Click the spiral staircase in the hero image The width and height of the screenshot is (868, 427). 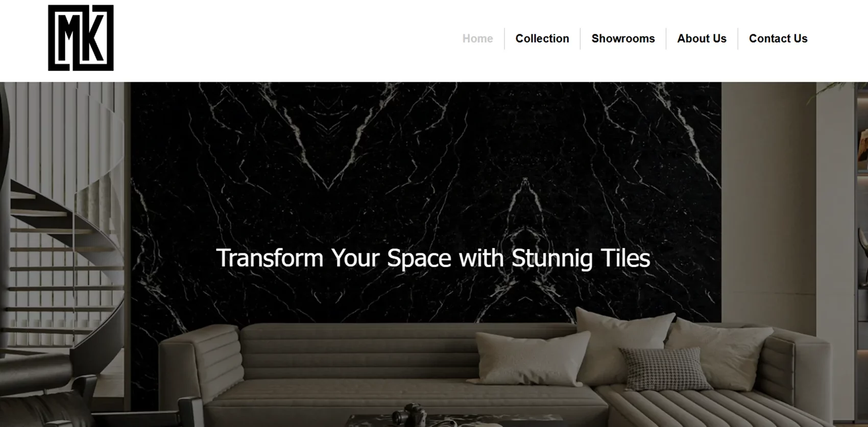(61, 266)
